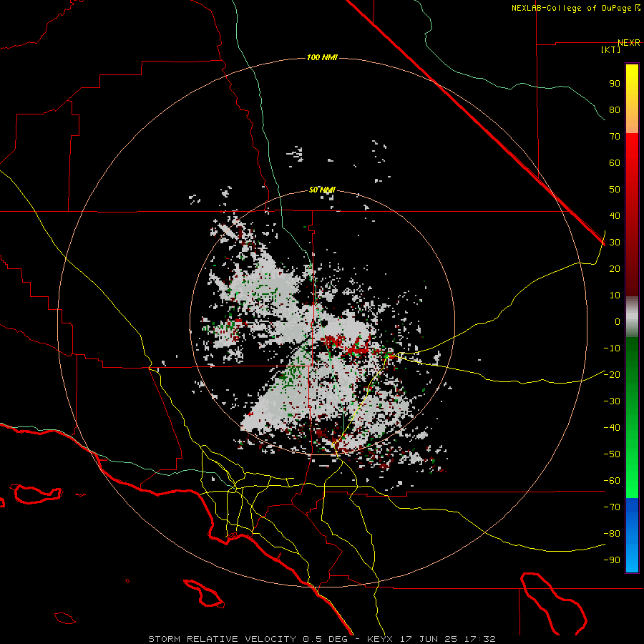Screen dimensions: 644x644
Task: Click the 10 value on velocity scale
Action: pos(615,296)
